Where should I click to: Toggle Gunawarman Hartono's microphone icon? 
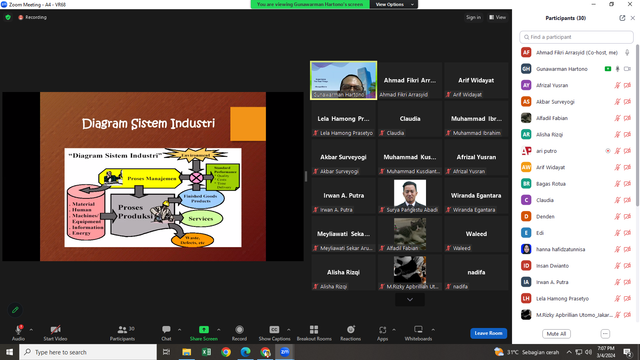point(618,69)
